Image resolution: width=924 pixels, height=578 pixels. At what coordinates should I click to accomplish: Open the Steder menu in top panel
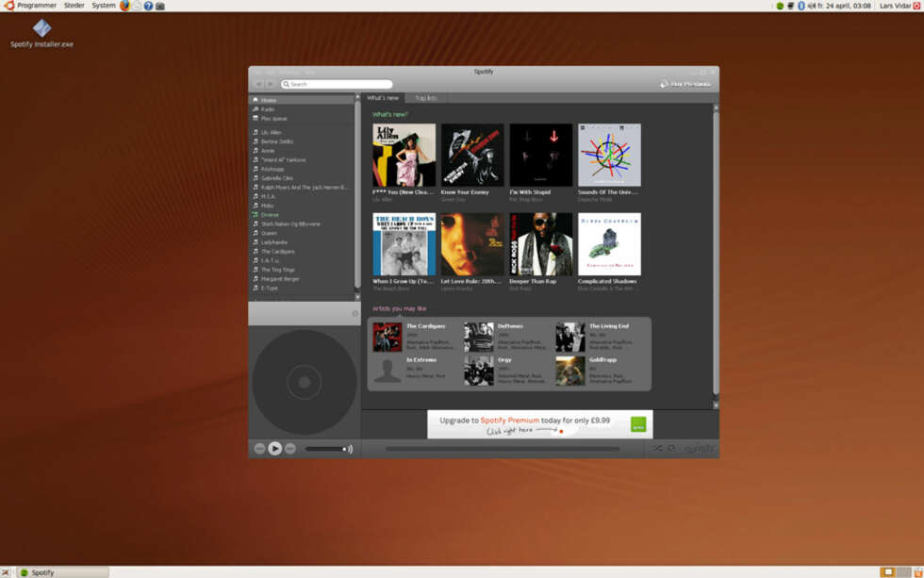[74, 6]
